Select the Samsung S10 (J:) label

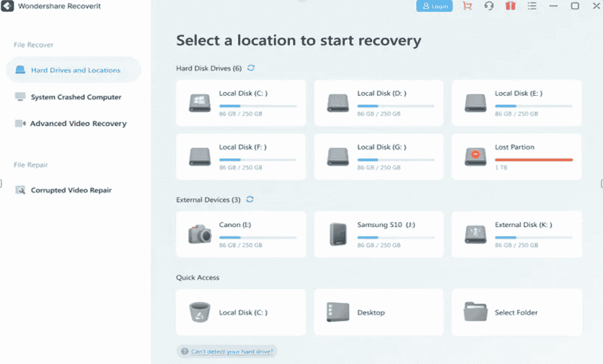[386, 225]
